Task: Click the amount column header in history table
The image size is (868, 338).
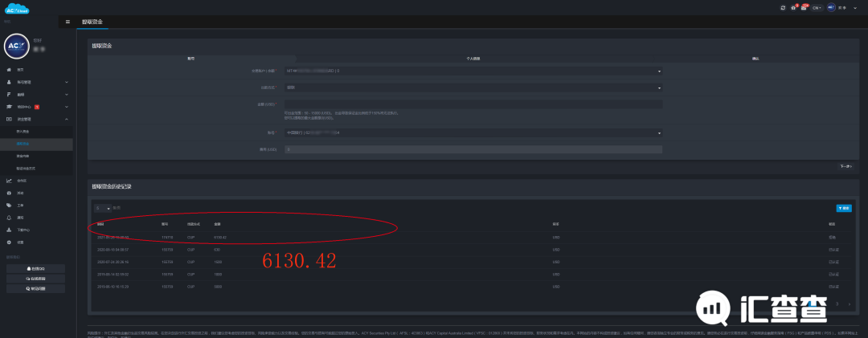Action: [217, 225]
